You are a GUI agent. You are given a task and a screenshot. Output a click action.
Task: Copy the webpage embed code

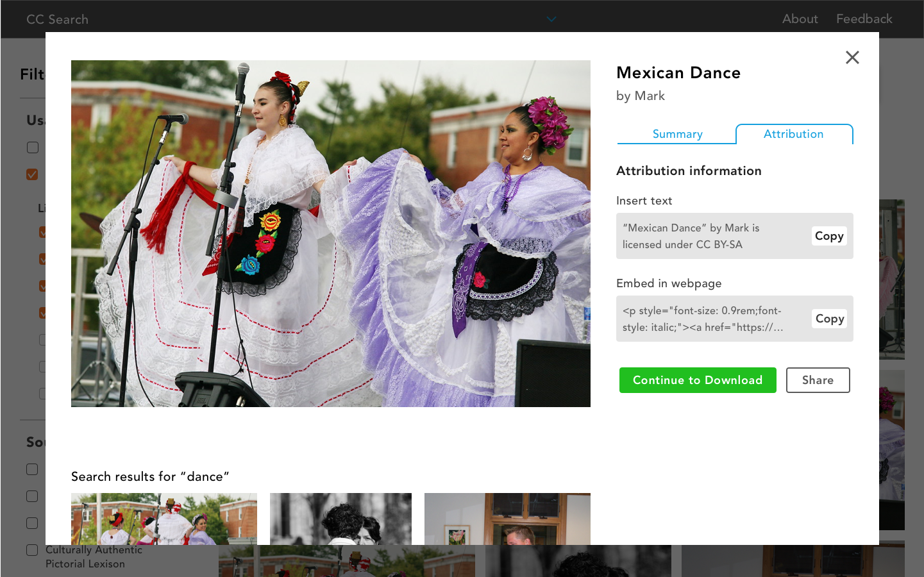pos(829,319)
